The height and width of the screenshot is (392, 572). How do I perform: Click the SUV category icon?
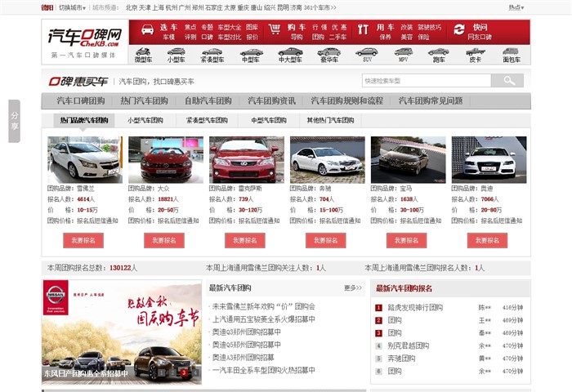tap(367, 51)
